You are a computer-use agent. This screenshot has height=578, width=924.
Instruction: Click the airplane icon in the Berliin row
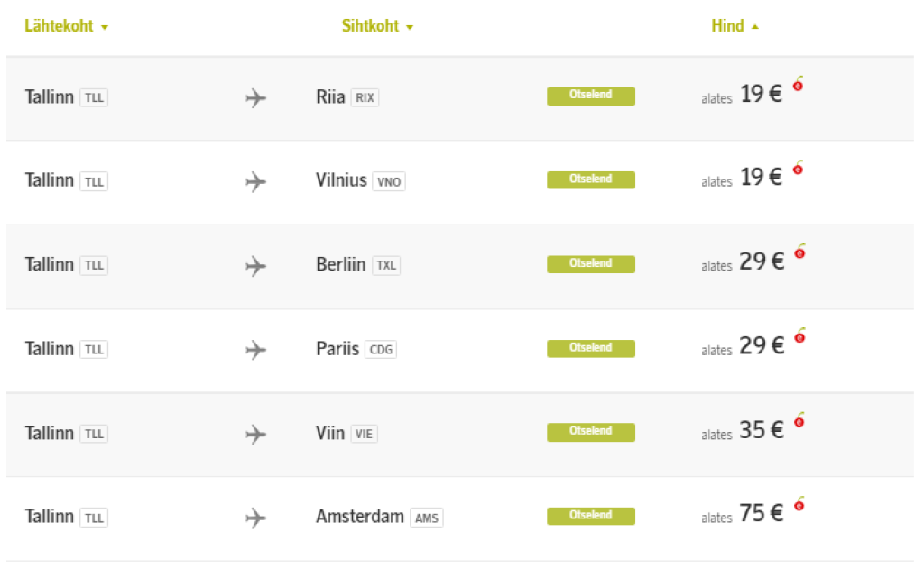(x=256, y=266)
